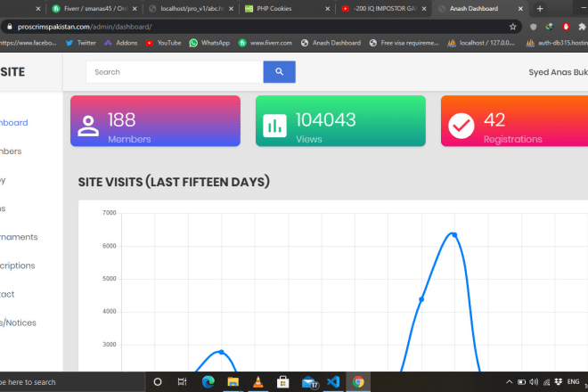The image size is (588, 392).
Task: Click the Chrome icon on the taskbar
Action: click(x=358, y=382)
